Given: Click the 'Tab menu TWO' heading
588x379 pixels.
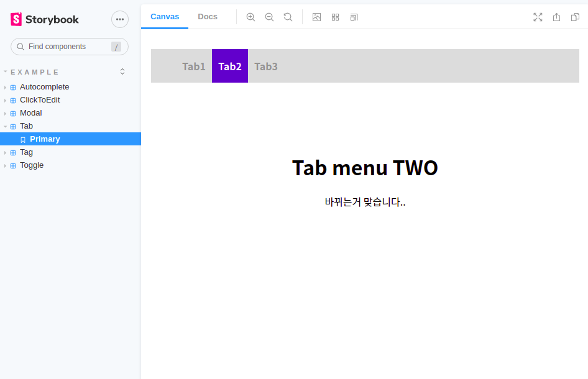Looking at the screenshot, I should (365, 168).
